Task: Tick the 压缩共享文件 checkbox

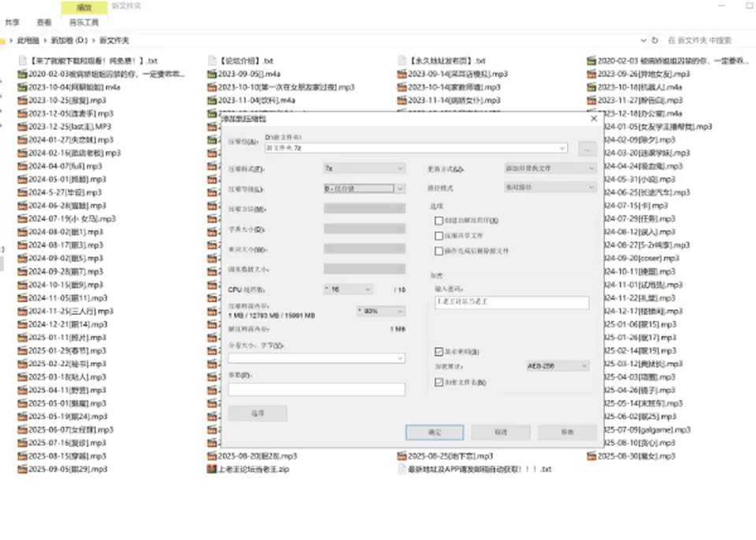Action: click(439, 236)
